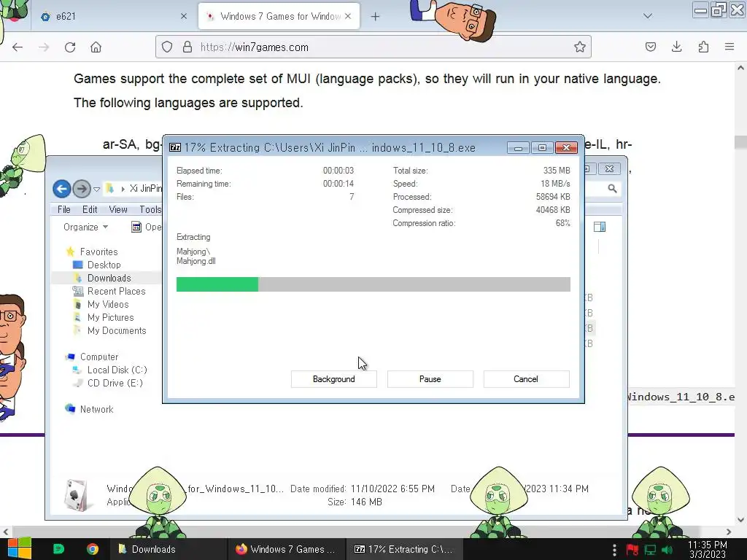Save page to Pocket

650,47
